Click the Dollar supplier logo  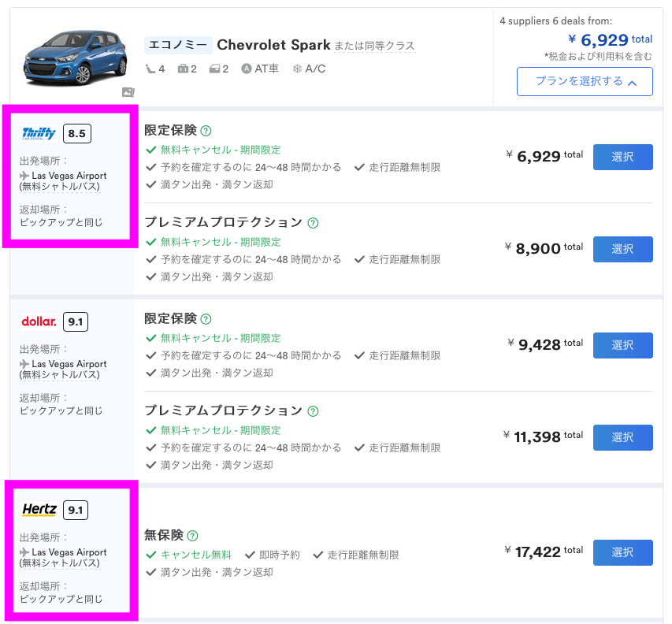pyautogui.click(x=39, y=321)
